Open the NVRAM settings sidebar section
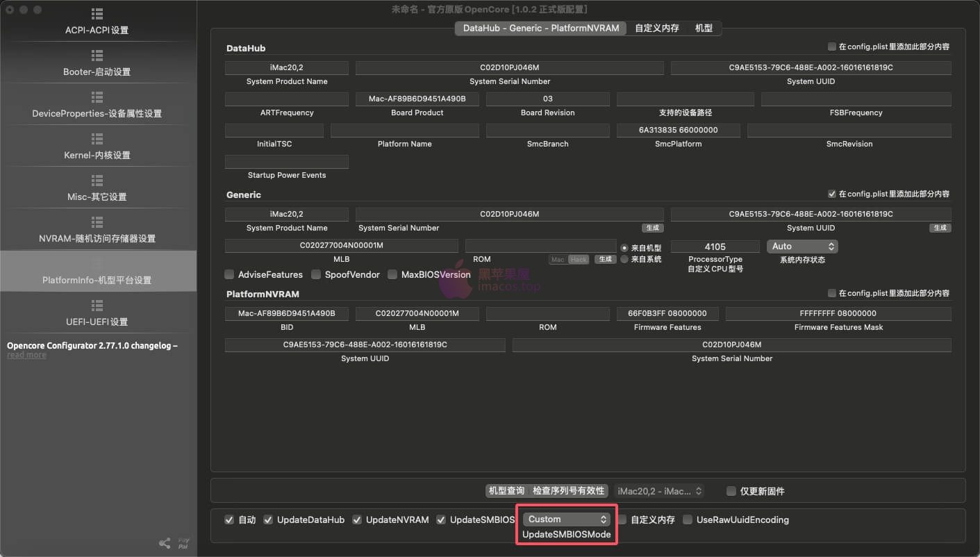980x557 pixels. click(x=97, y=230)
